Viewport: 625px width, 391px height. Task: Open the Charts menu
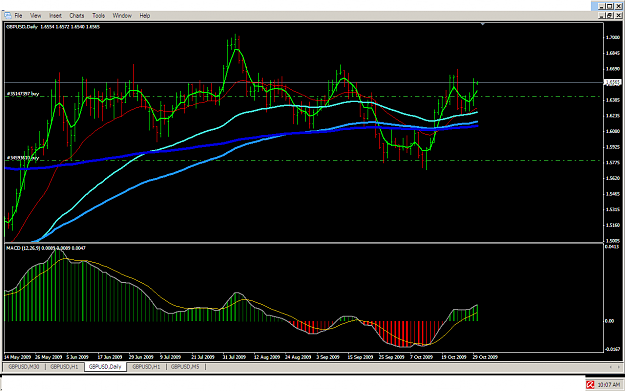(77, 16)
